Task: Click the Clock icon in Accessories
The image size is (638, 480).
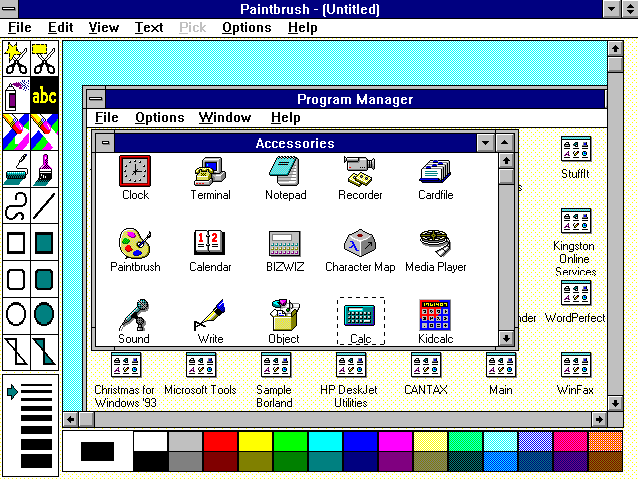Action: (x=135, y=171)
